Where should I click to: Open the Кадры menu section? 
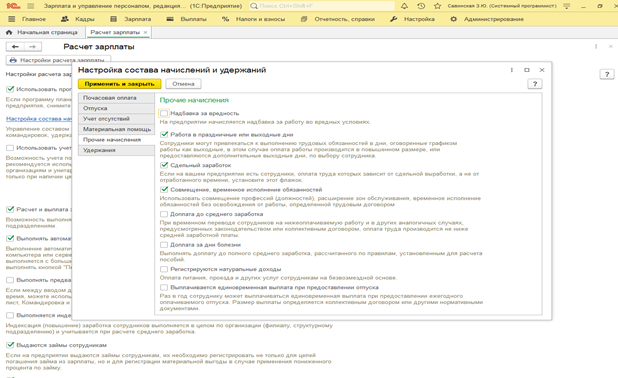point(85,19)
